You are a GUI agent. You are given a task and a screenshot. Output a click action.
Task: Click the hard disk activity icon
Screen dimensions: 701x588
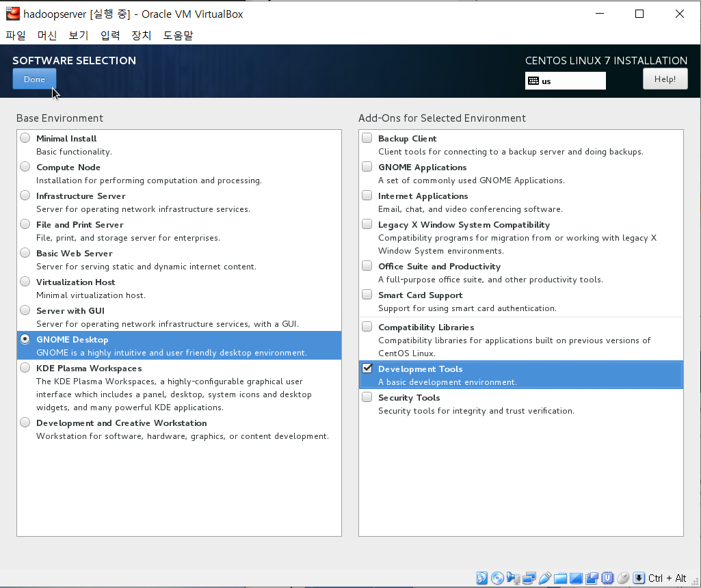click(x=482, y=578)
